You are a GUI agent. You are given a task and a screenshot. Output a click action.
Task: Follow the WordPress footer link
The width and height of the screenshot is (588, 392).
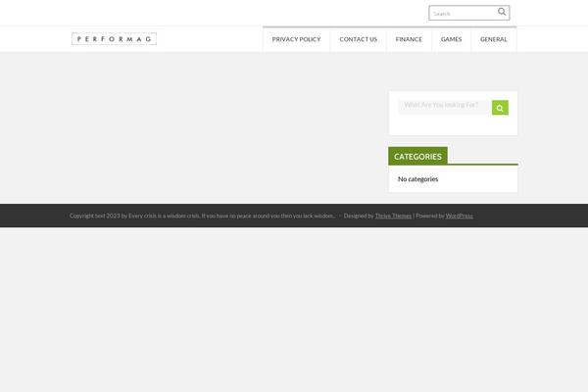pyautogui.click(x=459, y=216)
